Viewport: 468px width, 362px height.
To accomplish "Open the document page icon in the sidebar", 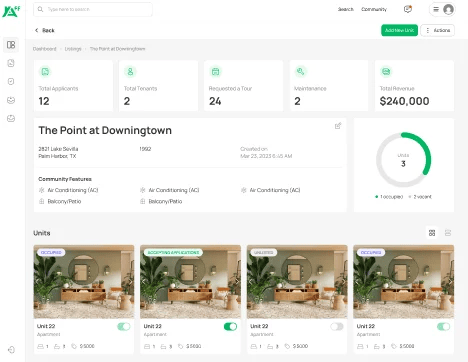I will (11, 63).
